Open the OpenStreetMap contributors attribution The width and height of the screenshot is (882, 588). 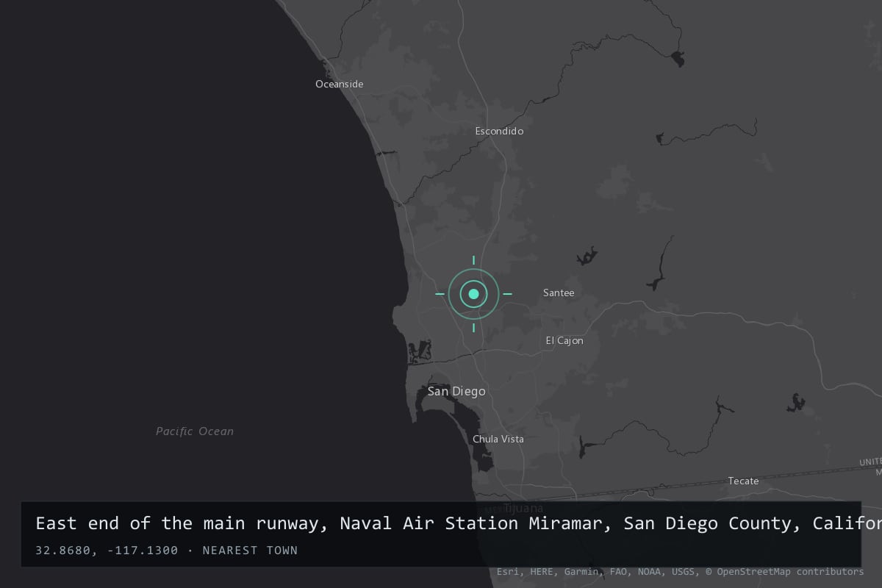coord(785,571)
